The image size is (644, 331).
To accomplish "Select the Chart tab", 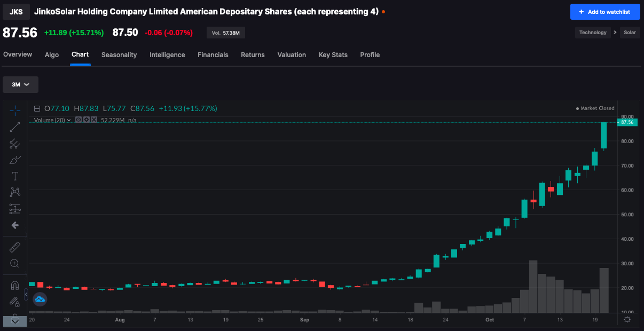I will tap(80, 54).
